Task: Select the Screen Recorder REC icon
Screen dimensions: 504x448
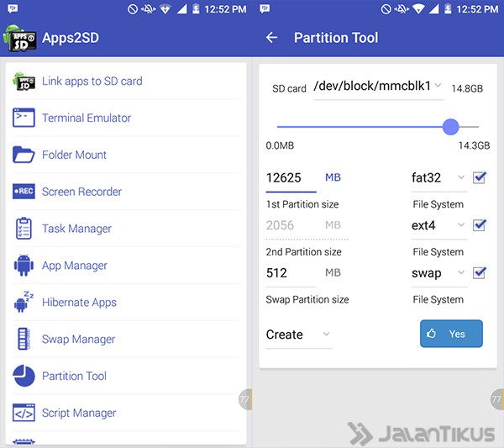Action: (x=24, y=192)
